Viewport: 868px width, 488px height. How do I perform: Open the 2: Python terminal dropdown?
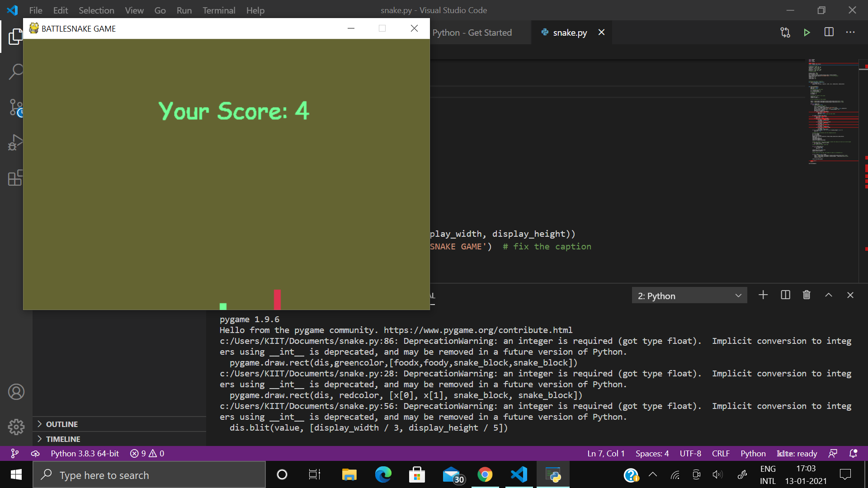click(x=689, y=296)
